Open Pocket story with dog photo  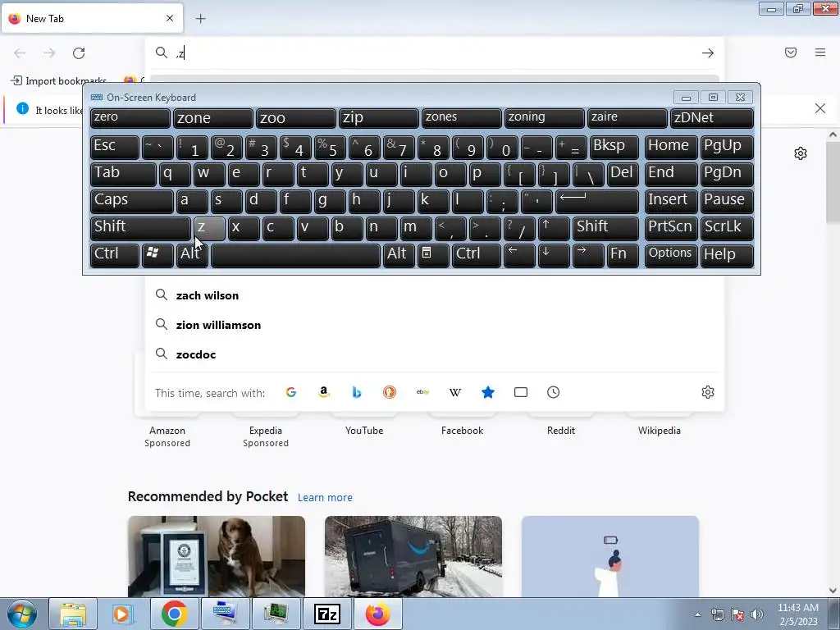tap(217, 557)
